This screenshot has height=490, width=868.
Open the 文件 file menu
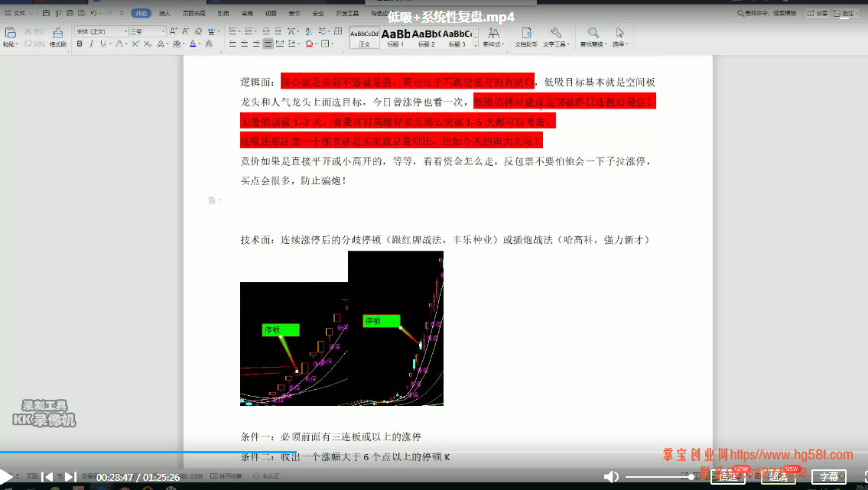point(19,13)
